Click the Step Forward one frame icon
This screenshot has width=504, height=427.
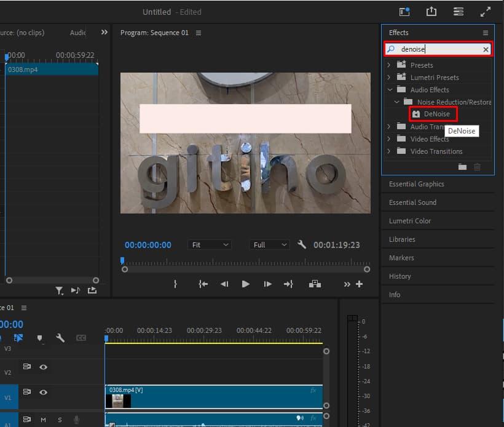tap(267, 284)
